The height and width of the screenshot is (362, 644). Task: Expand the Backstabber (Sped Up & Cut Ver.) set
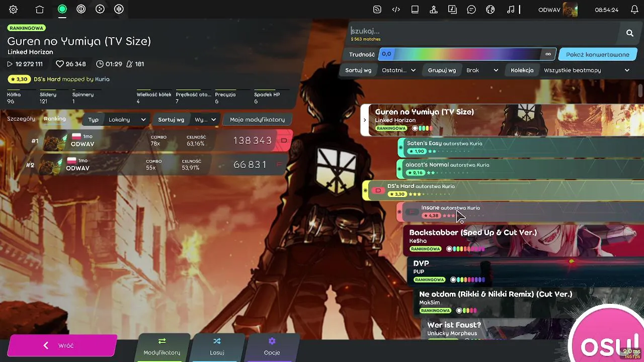click(x=523, y=240)
